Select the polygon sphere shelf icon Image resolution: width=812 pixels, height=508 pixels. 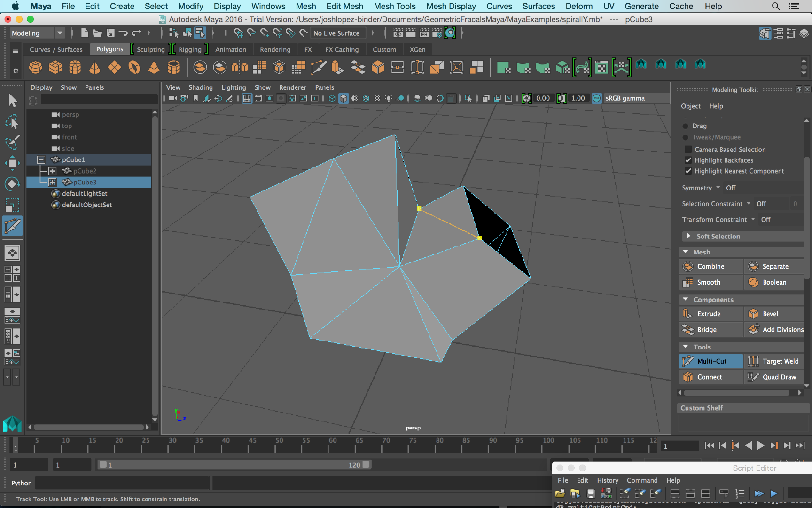pos(35,67)
